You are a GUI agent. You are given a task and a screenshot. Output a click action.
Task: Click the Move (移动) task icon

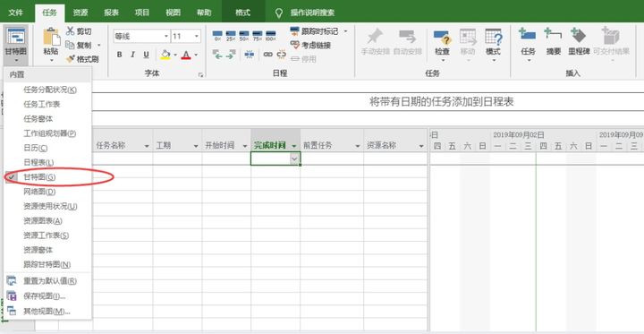coord(468,37)
